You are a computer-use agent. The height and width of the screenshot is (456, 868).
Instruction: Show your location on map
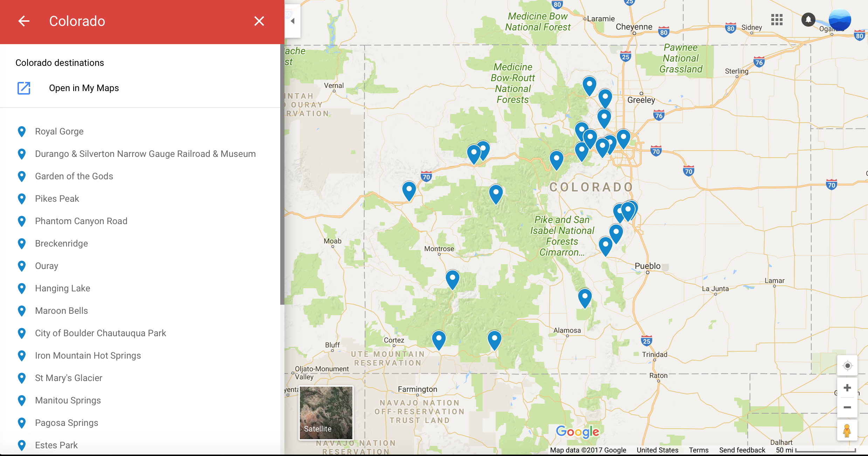point(847,366)
